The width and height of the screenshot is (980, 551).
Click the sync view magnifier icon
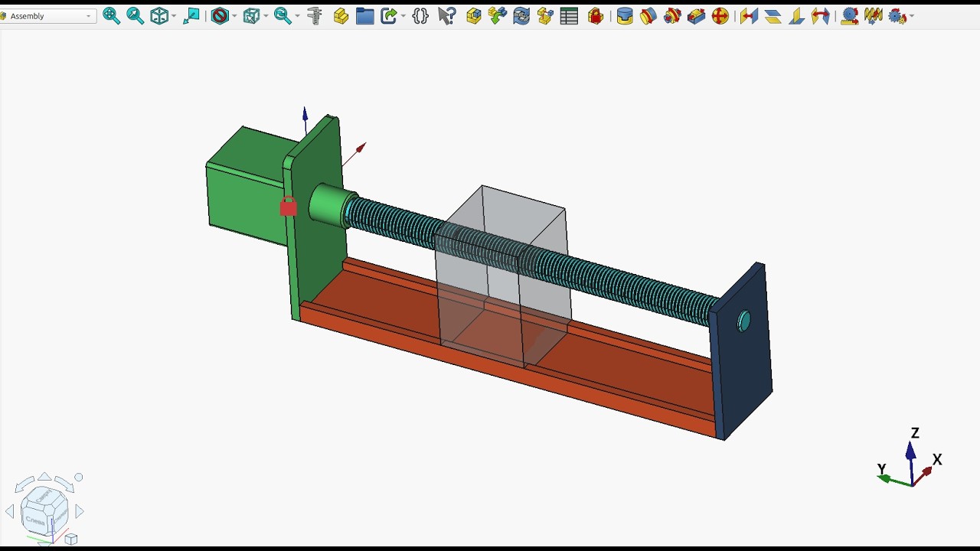(x=282, y=16)
